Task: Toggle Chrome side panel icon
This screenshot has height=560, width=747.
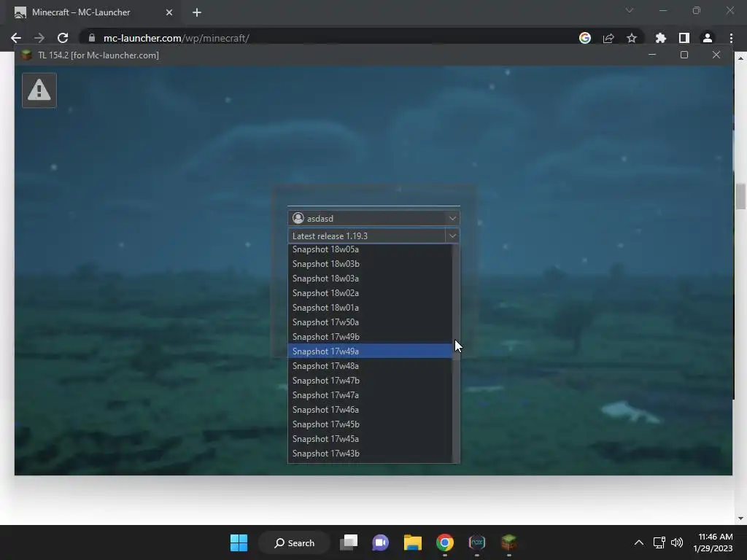Action: point(684,38)
